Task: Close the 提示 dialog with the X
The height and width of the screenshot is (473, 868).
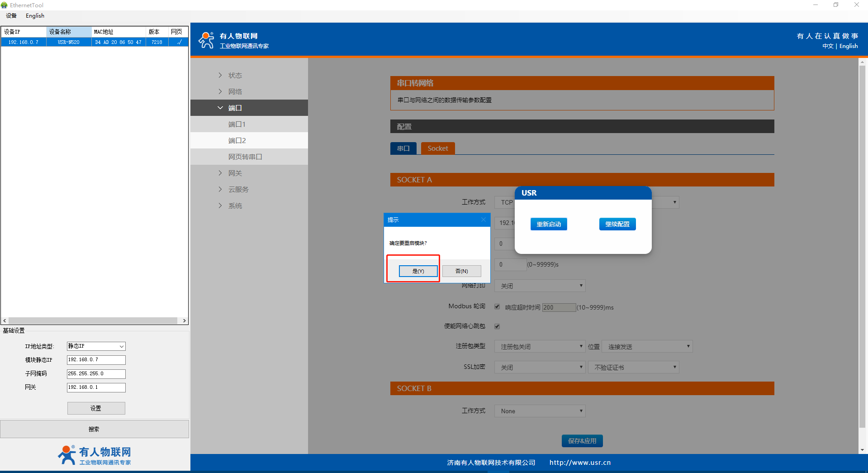Action: point(484,220)
